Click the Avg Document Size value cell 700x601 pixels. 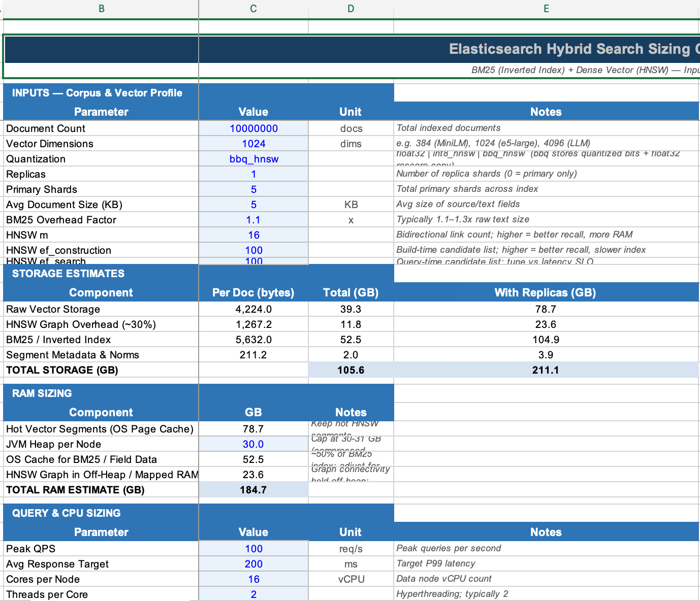pyautogui.click(x=253, y=205)
